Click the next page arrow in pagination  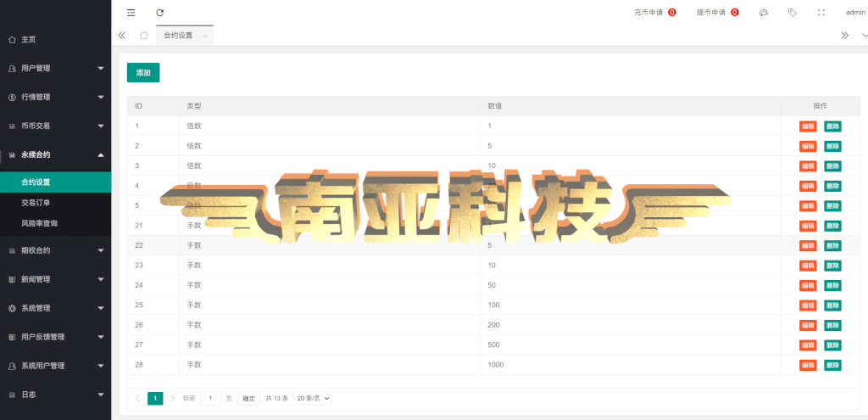click(173, 399)
